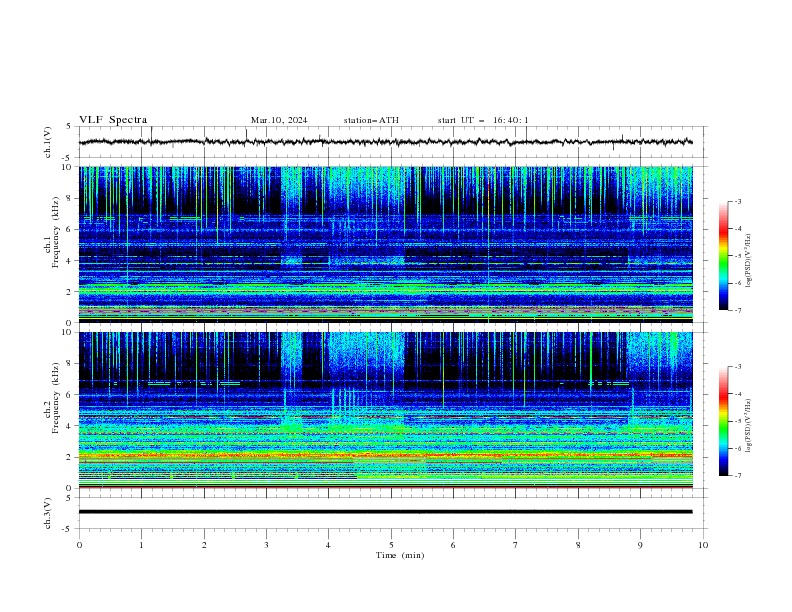Click the ch.1 'Frequency (kHz)' axis label

(x=56, y=233)
